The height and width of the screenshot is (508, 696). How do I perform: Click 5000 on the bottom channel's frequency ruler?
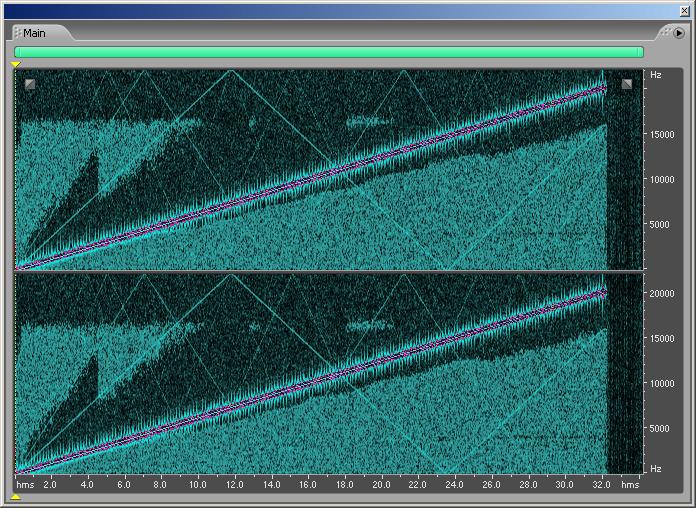[659, 429]
